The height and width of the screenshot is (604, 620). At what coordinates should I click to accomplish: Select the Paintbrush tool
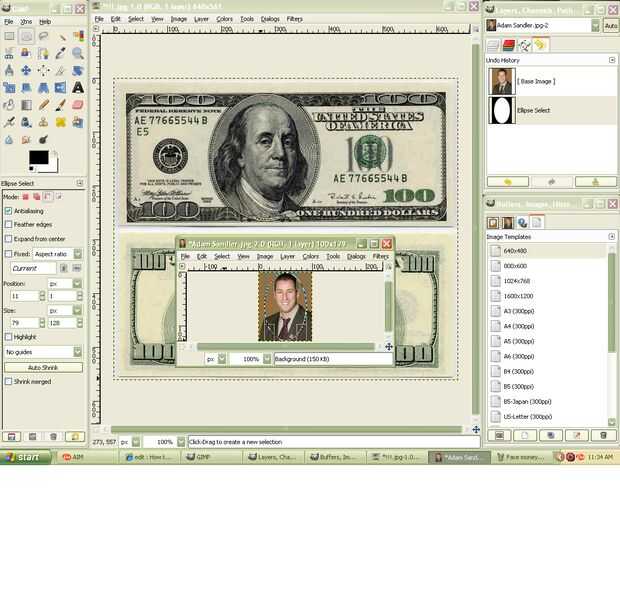61,105
